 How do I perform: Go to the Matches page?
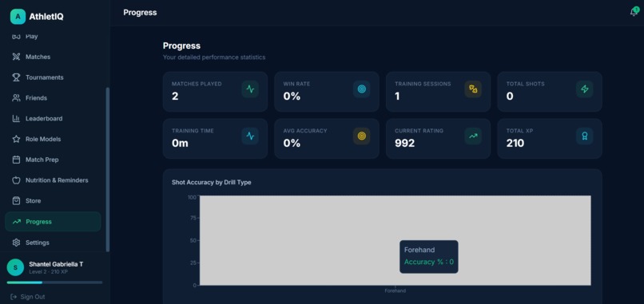pyautogui.click(x=53, y=57)
